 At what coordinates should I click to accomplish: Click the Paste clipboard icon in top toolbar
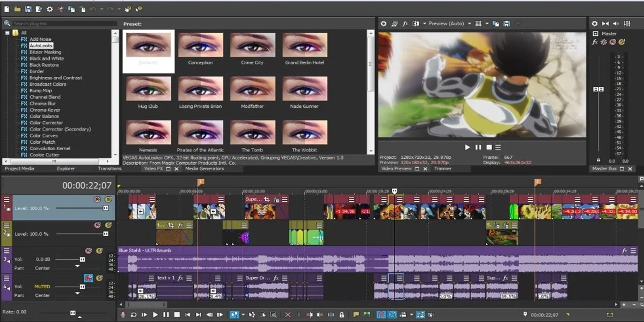(82, 9)
